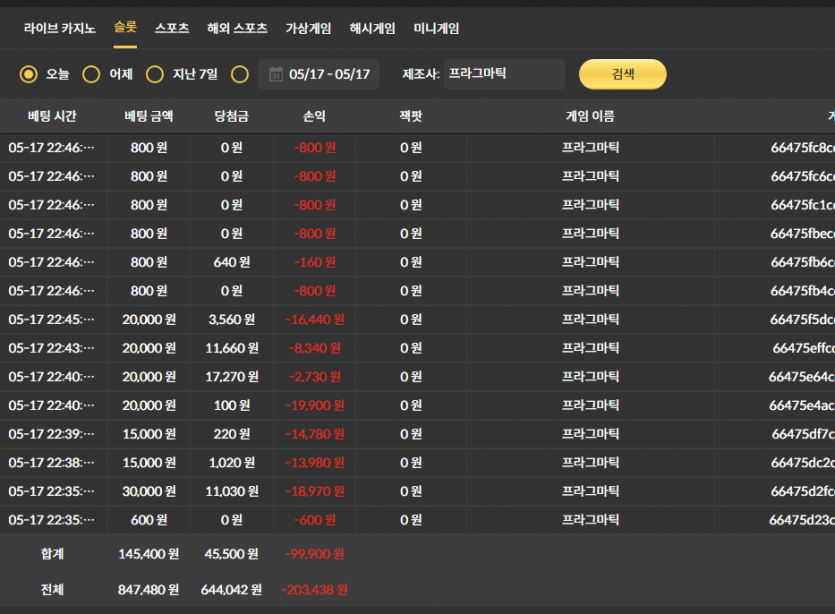Click the -99,900 원 subtotal loss
835x614 pixels.
coord(315,554)
